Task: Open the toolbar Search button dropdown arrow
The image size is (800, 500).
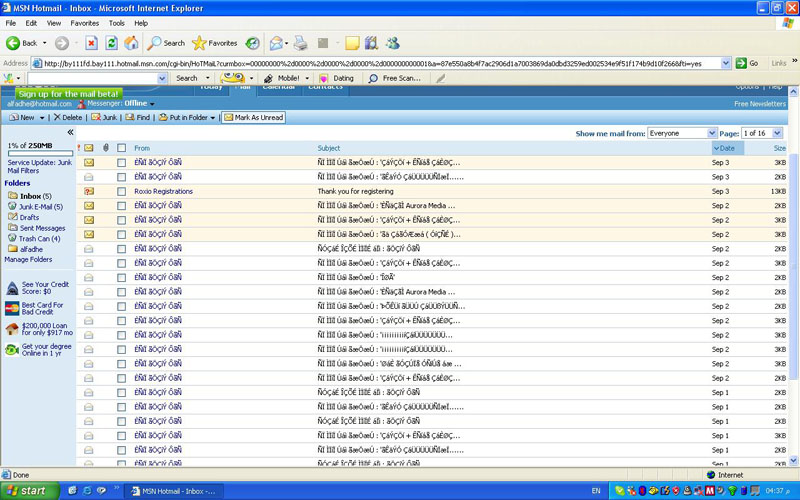Action: pos(207,78)
